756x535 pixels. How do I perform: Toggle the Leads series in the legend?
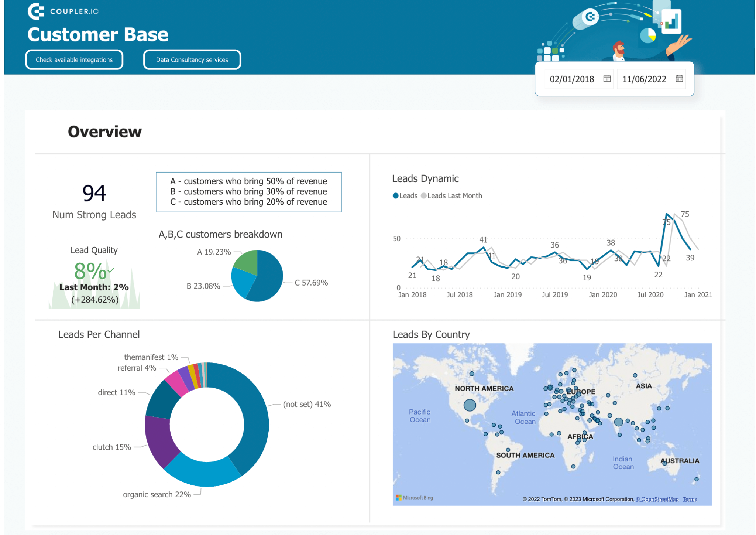pos(406,195)
